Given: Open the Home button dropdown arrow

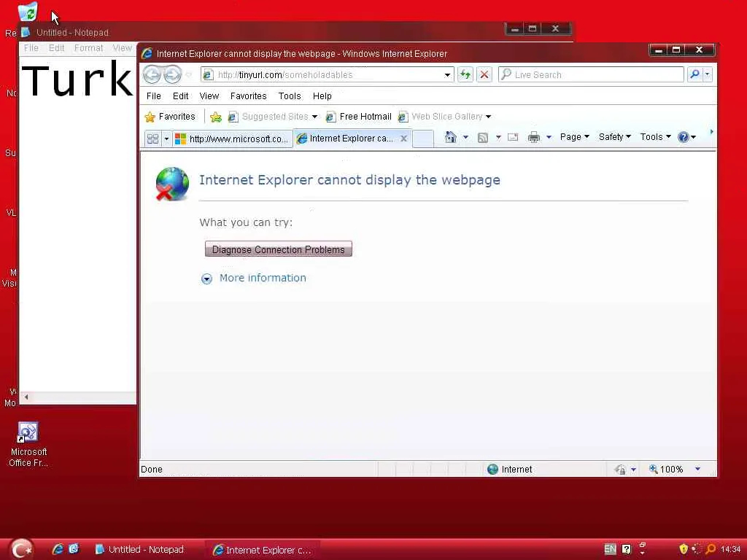Looking at the screenshot, I should click(x=465, y=138).
